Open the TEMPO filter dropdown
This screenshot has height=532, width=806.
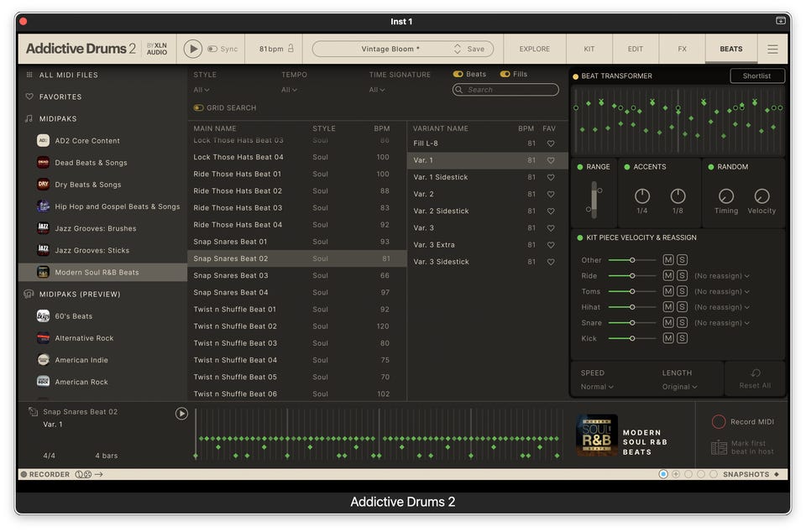click(289, 90)
